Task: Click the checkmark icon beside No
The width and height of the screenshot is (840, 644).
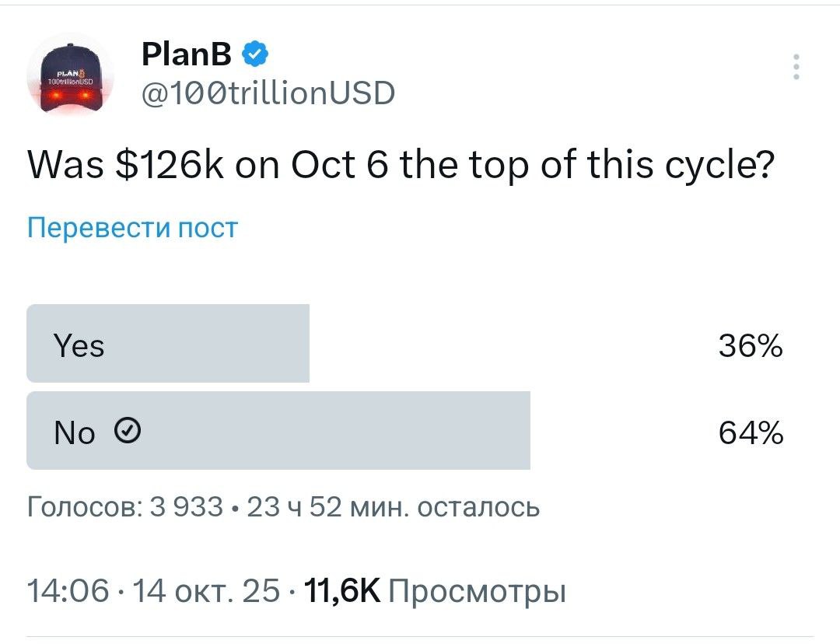Action: pyautogui.click(x=128, y=430)
